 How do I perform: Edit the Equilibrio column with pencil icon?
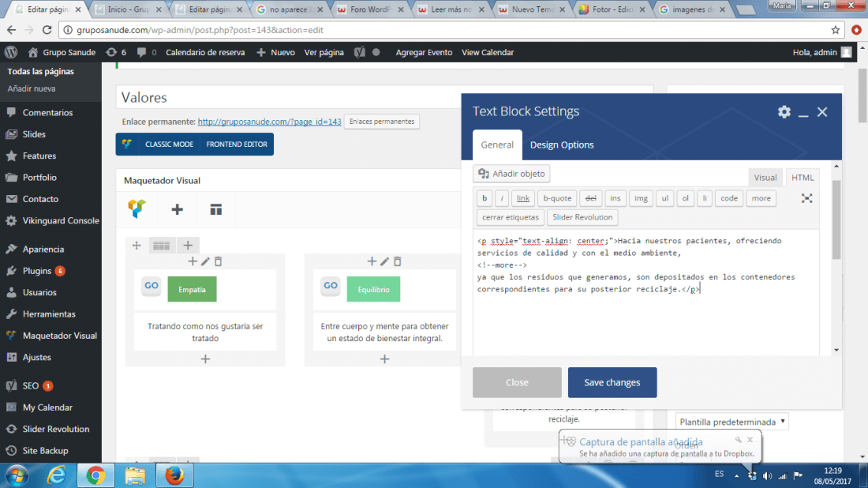pyautogui.click(x=385, y=261)
